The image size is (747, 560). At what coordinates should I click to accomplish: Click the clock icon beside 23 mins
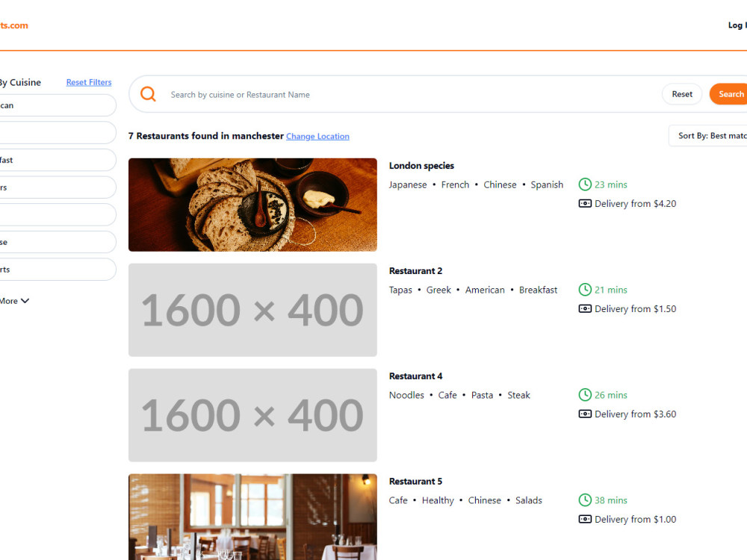pos(585,184)
